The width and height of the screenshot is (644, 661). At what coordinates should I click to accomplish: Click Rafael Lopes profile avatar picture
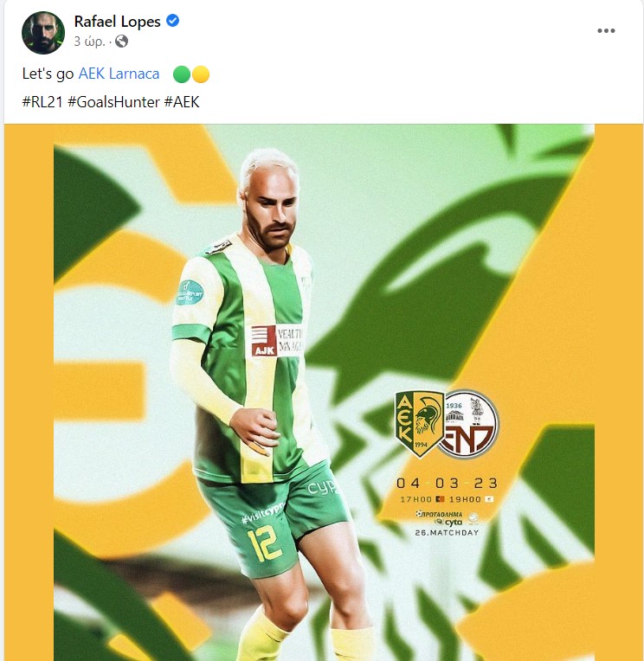pos(43,33)
